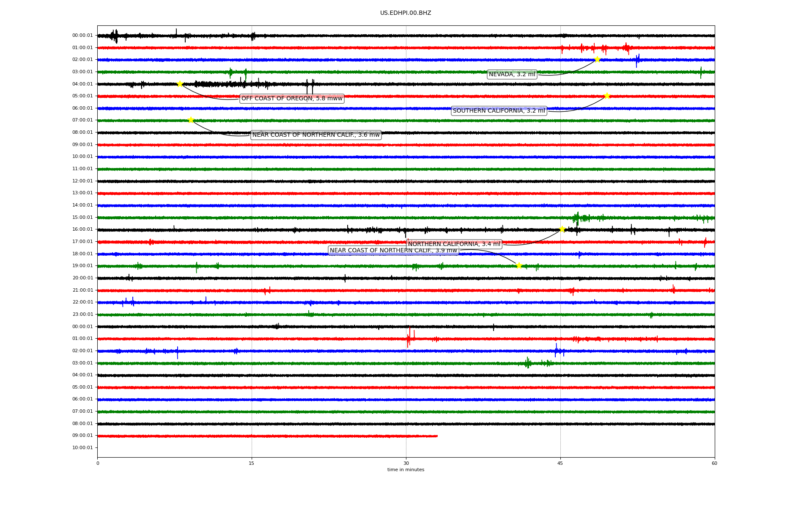Click the star marker for Nevada 3.2 ml event
Image resolution: width=812 pixels, height=508 pixels.
point(597,59)
